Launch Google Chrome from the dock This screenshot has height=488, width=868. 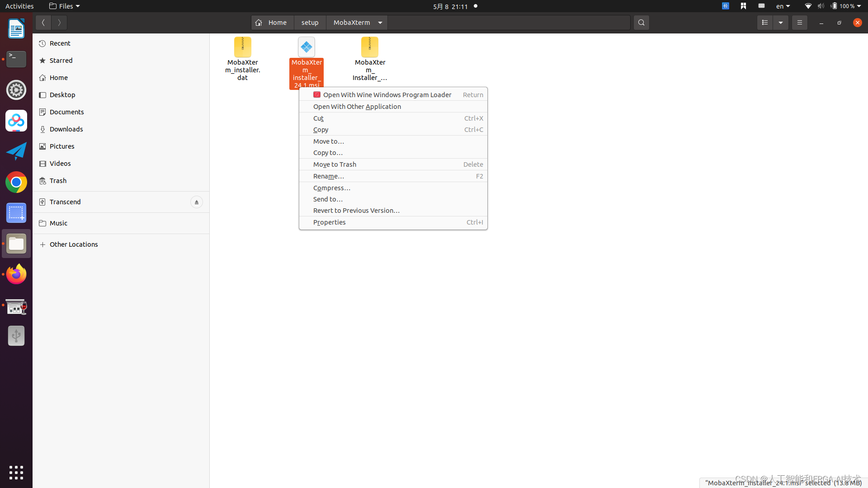(16, 182)
